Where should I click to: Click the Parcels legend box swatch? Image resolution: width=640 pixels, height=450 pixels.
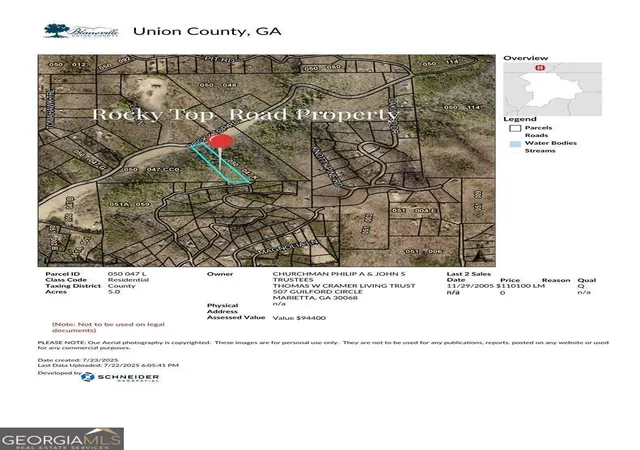[x=515, y=128]
